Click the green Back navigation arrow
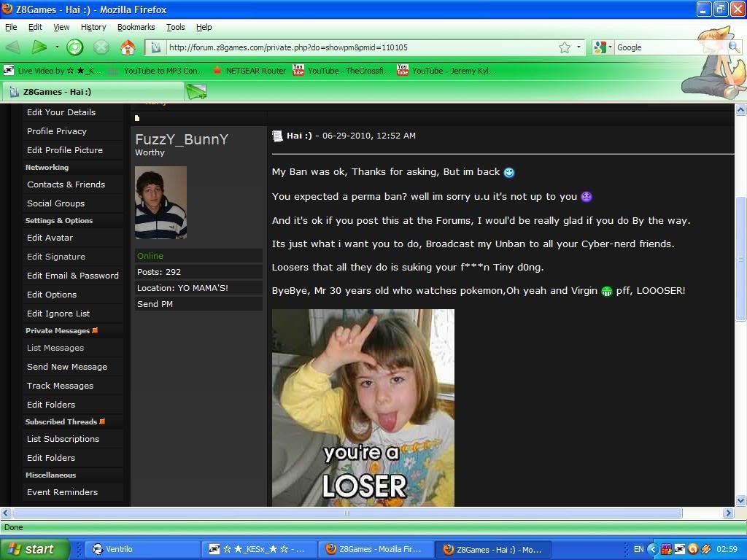Image resolution: width=747 pixels, height=560 pixels. (12, 47)
